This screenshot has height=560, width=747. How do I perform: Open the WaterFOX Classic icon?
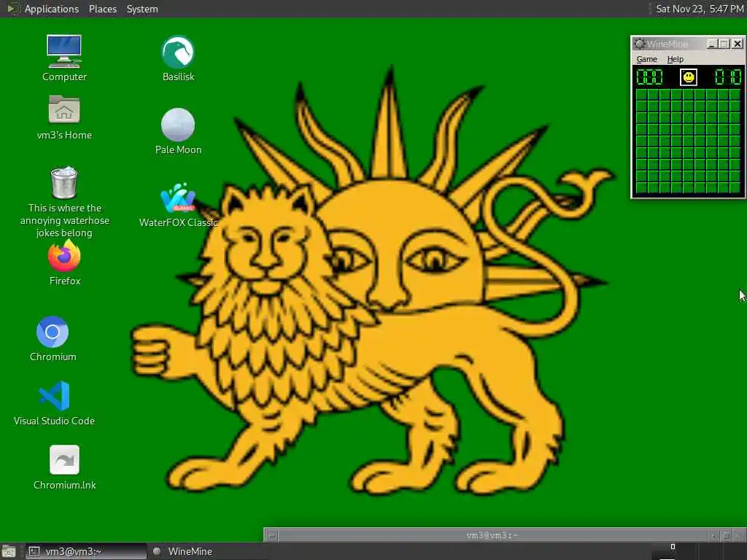coord(178,198)
